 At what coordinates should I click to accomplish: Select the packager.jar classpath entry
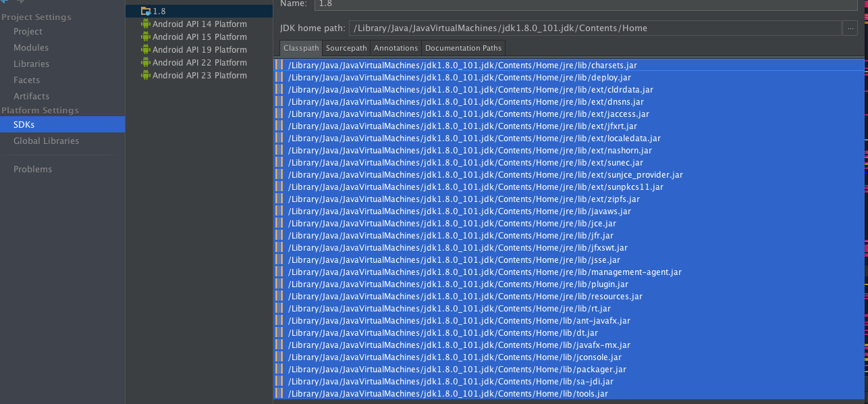point(569,370)
